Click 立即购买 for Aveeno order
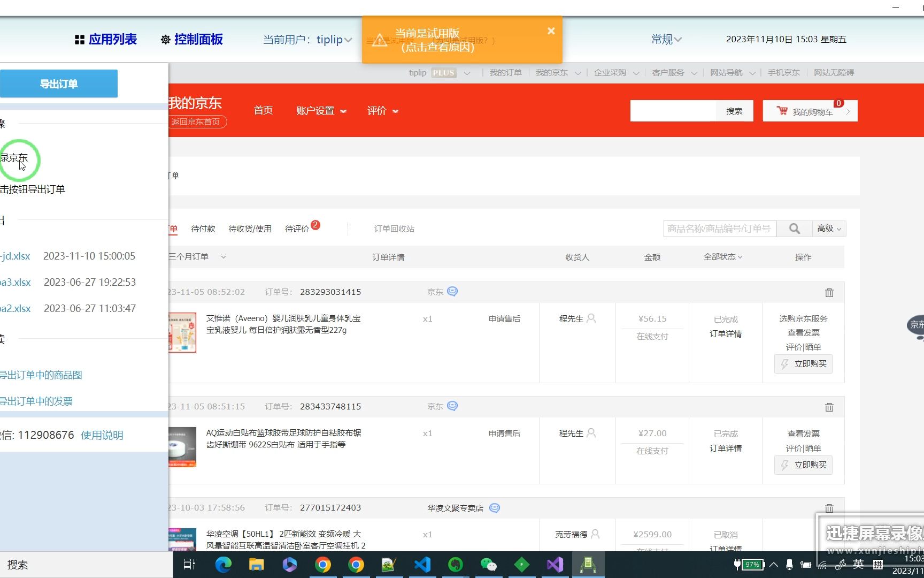Viewport: 924px width, 578px height. (803, 364)
